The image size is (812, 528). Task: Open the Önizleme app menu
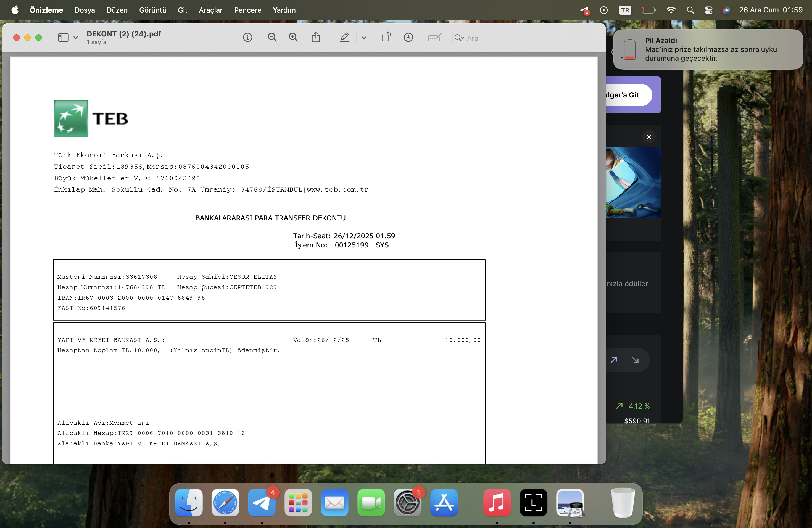click(x=46, y=10)
